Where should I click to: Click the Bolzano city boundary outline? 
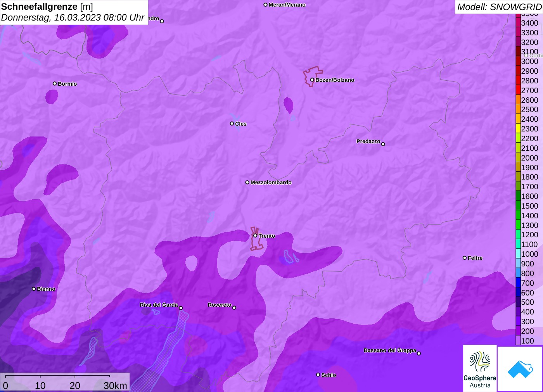pos(313,76)
